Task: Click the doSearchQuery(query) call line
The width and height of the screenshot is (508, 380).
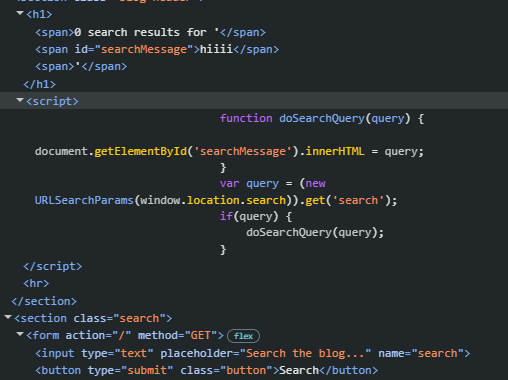Action: coord(315,232)
